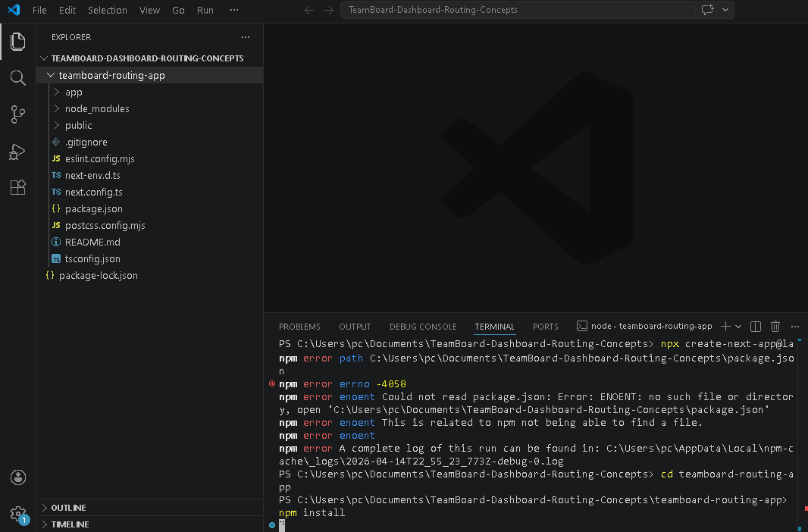Open eslint.config.mjs file

pyautogui.click(x=149, y=158)
